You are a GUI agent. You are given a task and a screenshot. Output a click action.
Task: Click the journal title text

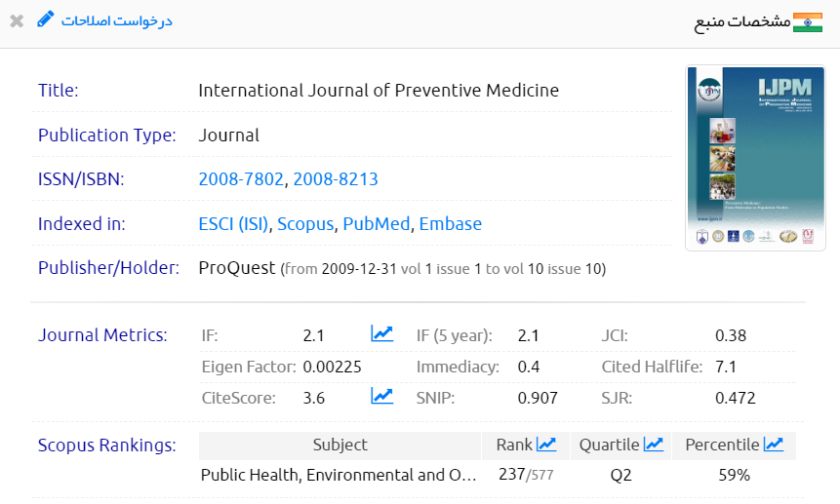point(379,91)
